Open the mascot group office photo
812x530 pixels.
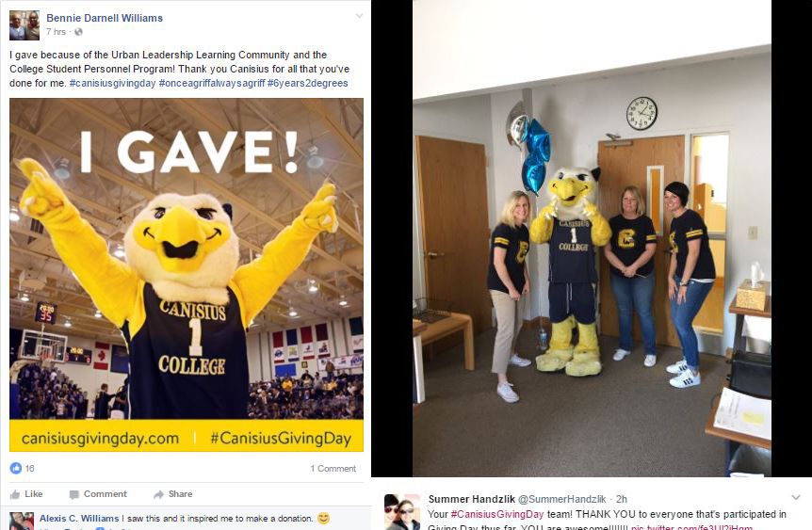tap(592, 238)
